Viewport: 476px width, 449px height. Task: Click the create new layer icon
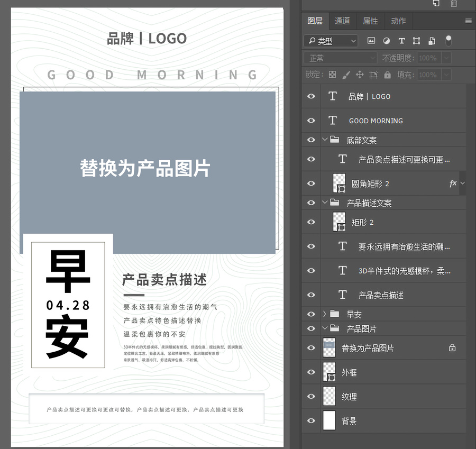[436, 3]
